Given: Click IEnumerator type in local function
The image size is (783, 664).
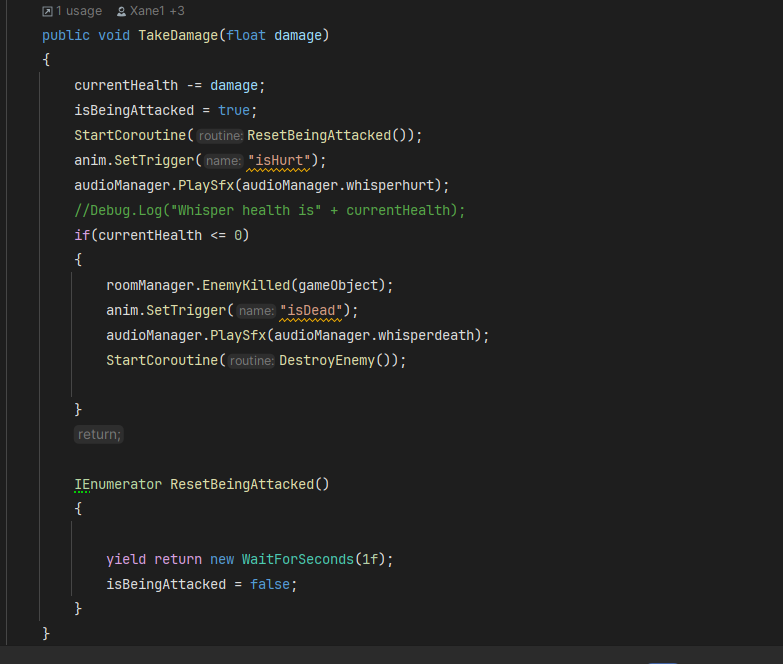Looking at the screenshot, I should point(118,484).
